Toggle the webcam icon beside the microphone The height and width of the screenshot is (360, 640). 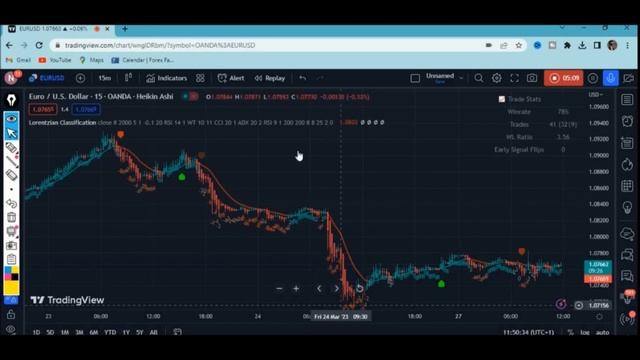[629, 78]
